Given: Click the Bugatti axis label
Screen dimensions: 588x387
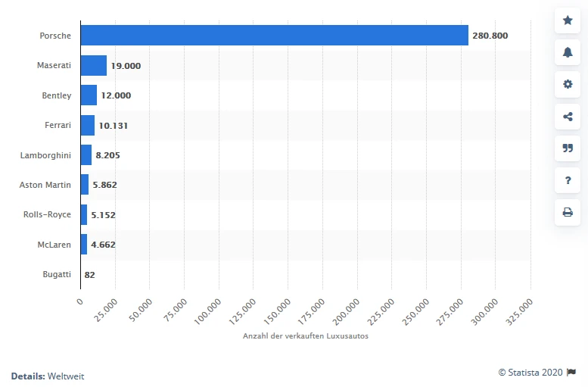Looking at the screenshot, I should pyautogui.click(x=57, y=275).
